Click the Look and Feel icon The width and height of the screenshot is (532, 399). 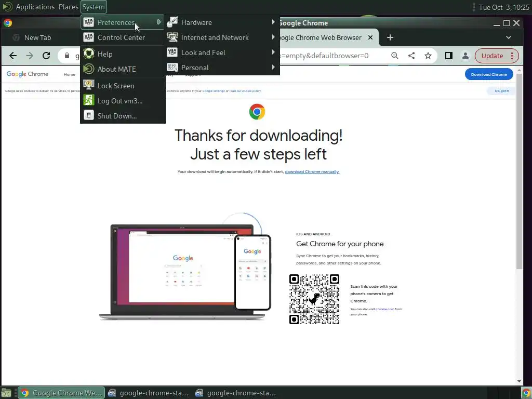172,52
